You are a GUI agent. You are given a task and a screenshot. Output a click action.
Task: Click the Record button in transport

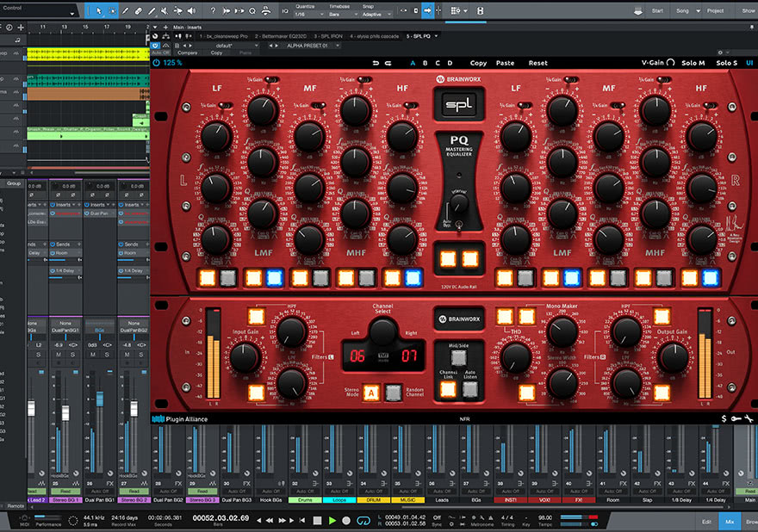point(346,521)
